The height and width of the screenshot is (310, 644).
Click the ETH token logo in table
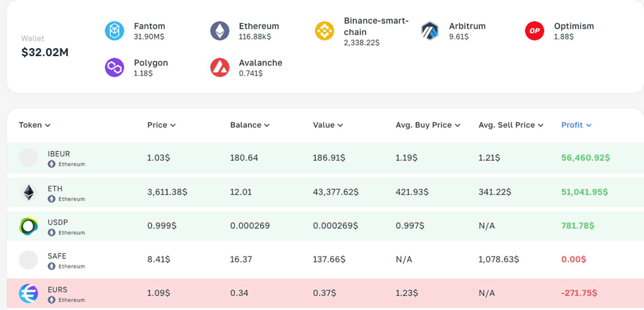[29, 193]
